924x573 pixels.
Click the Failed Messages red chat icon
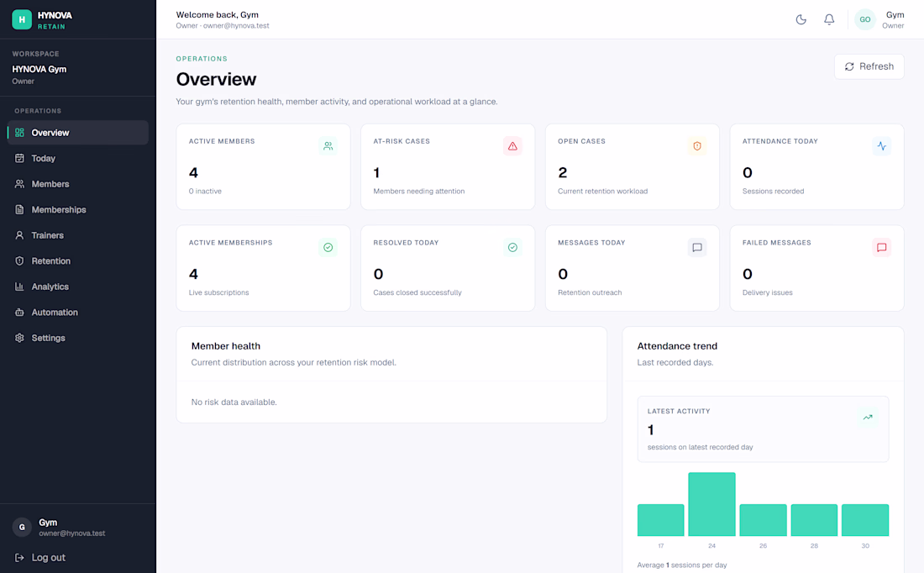(881, 248)
